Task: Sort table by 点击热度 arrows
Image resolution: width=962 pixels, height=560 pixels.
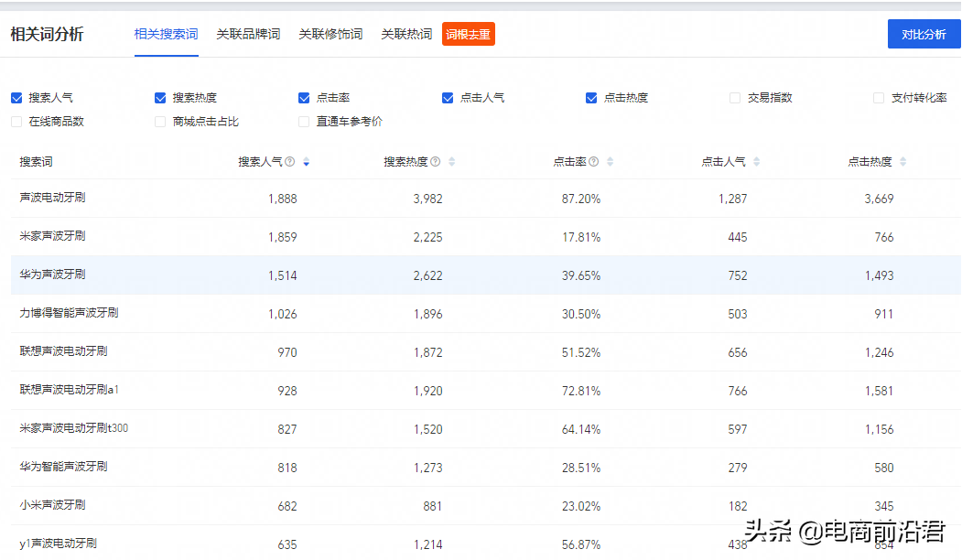Action: (x=903, y=162)
